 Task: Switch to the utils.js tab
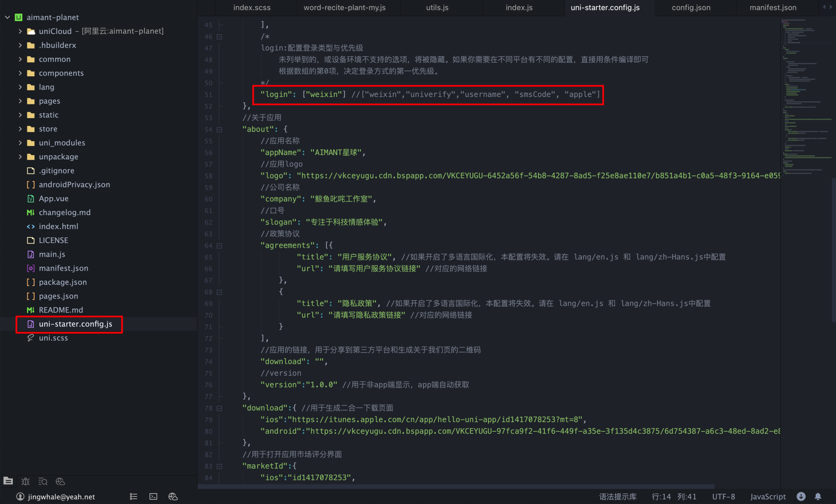pos(437,8)
